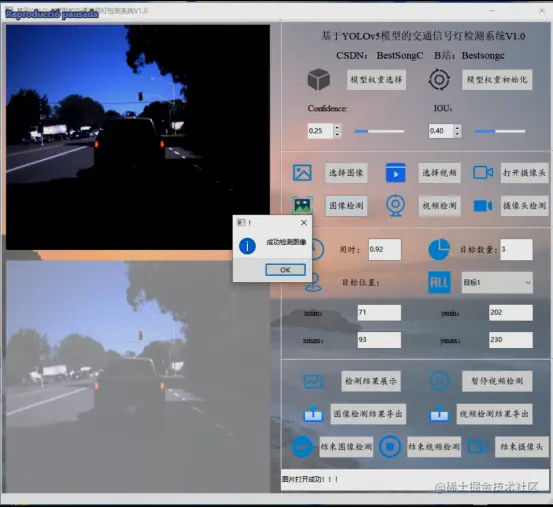The image size is (553, 508).
Task: Click the 结束图像检测 button
Action: click(346, 447)
